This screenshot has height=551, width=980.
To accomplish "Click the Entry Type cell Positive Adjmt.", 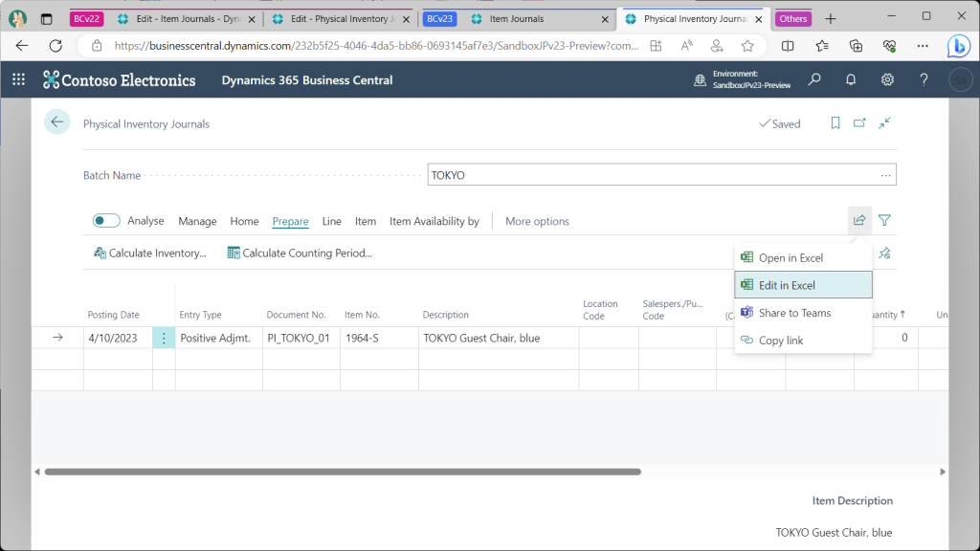I will point(219,338).
